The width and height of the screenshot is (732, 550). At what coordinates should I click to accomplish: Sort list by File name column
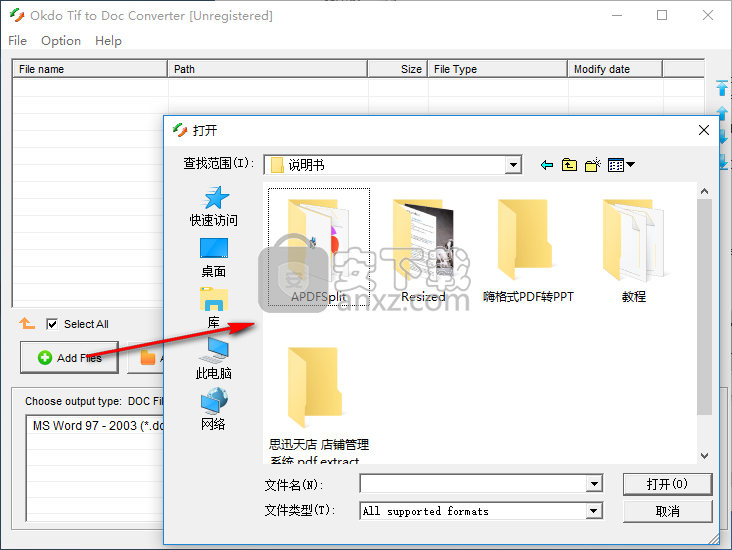(90, 69)
